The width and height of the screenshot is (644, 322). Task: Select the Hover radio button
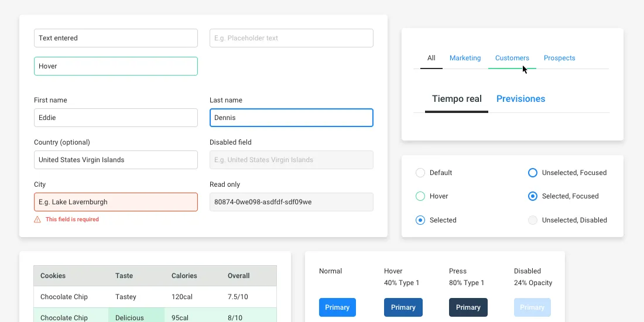click(420, 196)
